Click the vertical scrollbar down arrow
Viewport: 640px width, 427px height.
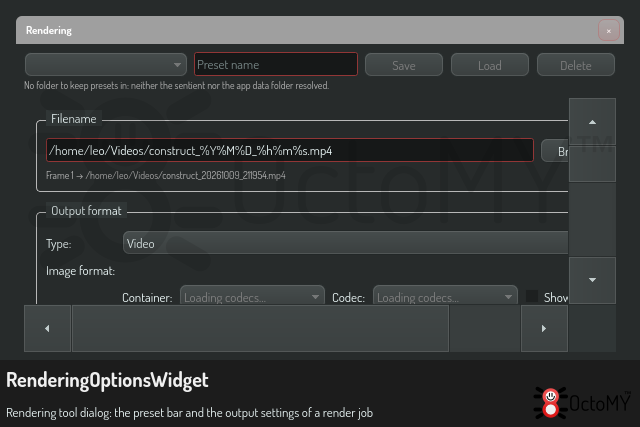point(592,280)
